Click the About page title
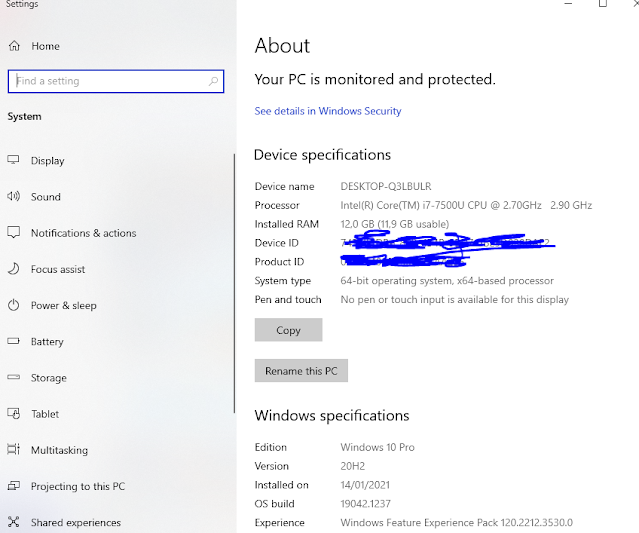Screen dimensions: 639x533 tap(282, 45)
